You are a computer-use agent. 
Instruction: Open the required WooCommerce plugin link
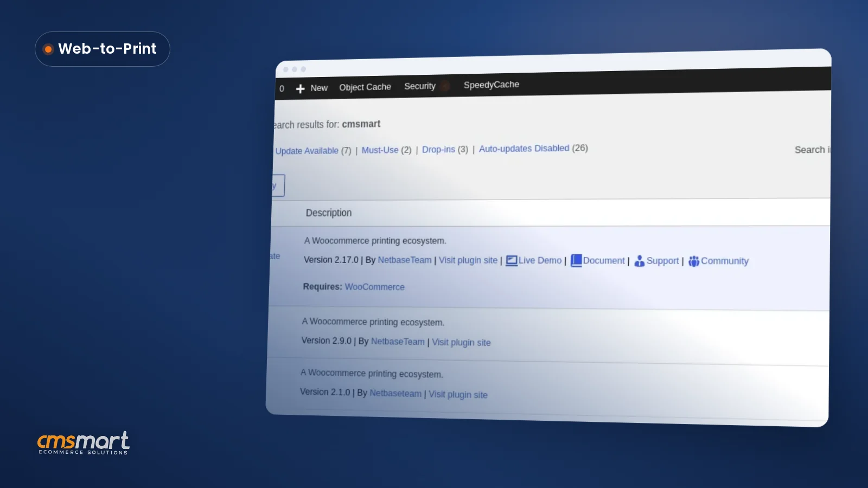(375, 287)
